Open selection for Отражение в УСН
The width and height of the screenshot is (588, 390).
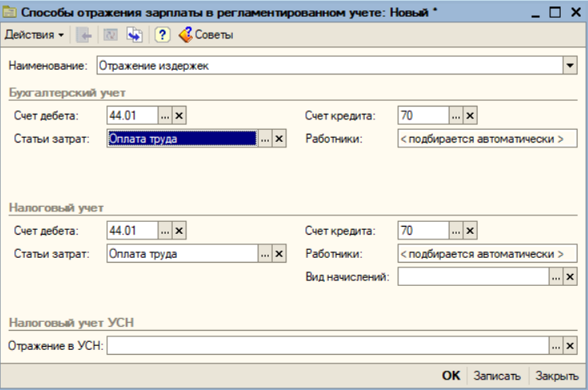(556, 346)
